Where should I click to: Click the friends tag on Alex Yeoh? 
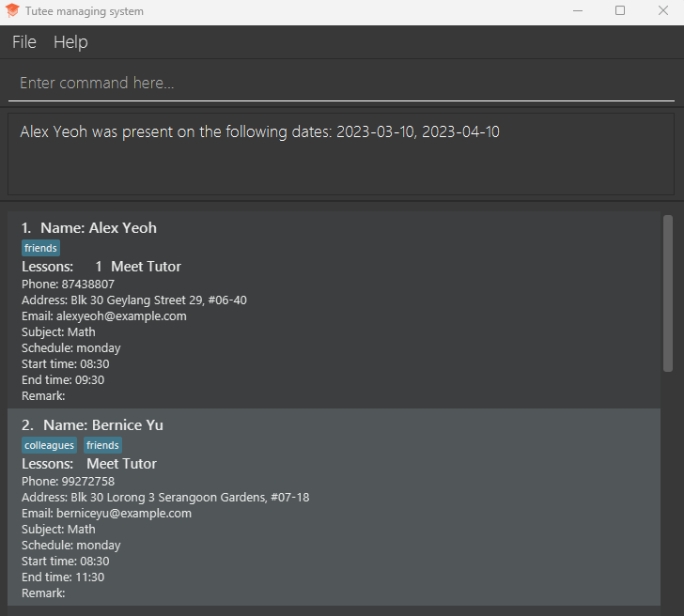click(x=40, y=248)
